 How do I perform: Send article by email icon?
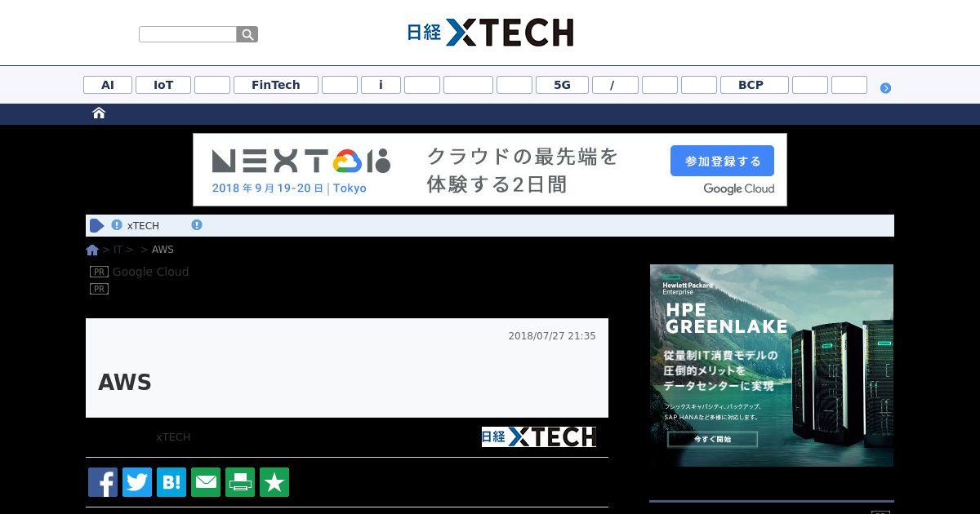click(206, 482)
